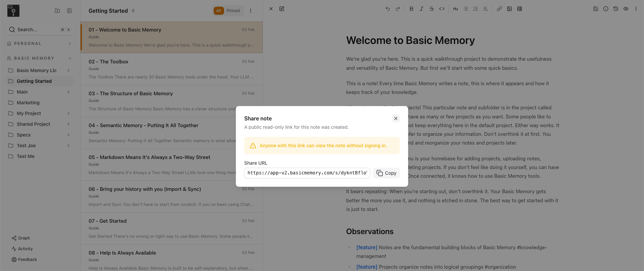Open note 03 - The Structure of Basic Memory
The width and height of the screenshot is (644, 271).
click(171, 101)
